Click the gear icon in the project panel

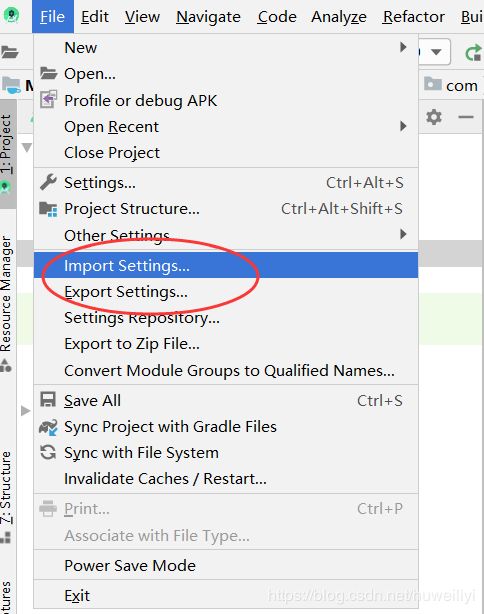[x=434, y=117]
